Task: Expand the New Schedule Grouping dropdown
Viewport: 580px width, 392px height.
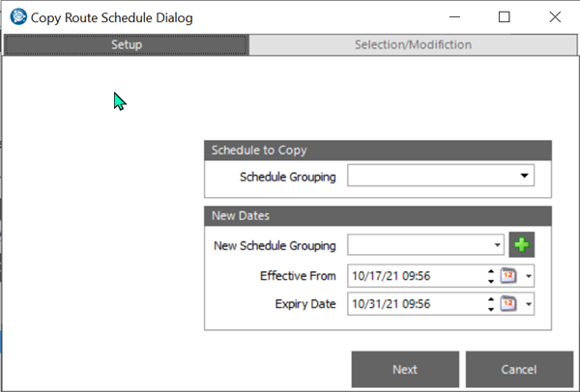Action: pyautogui.click(x=497, y=245)
